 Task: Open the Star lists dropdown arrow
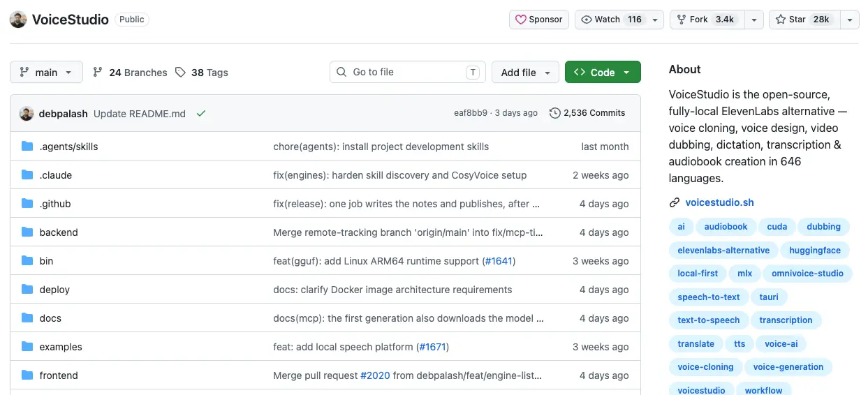[x=849, y=20]
